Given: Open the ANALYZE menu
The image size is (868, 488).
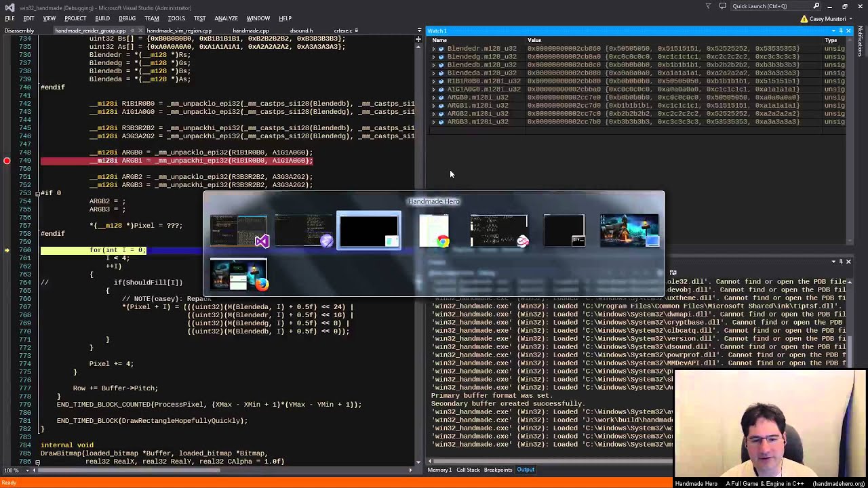Looking at the screenshot, I should [x=226, y=18].
